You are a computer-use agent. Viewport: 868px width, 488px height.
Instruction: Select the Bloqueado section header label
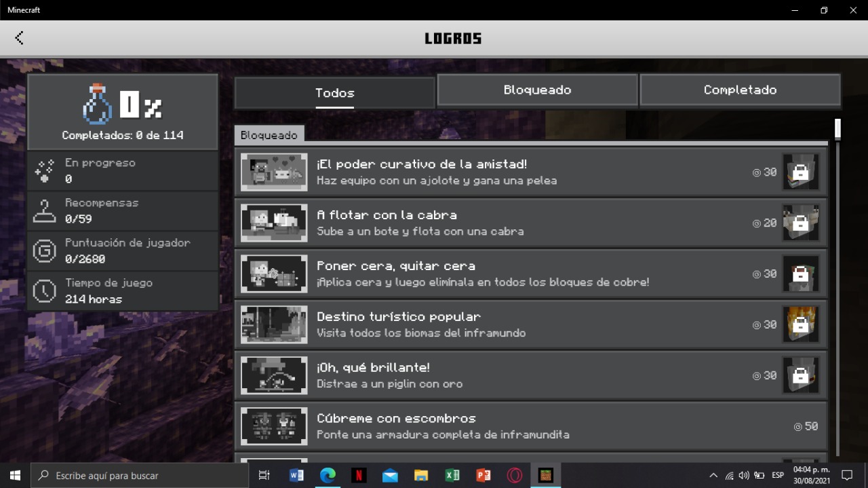269,135
